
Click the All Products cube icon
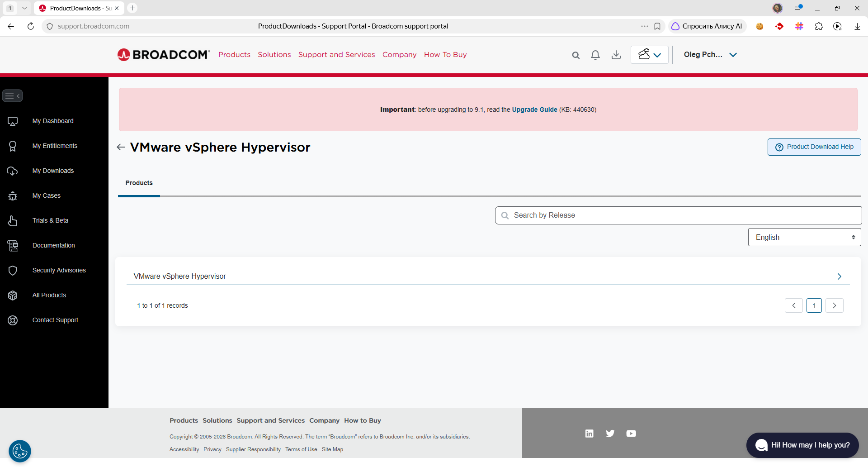tap(13, 295)
